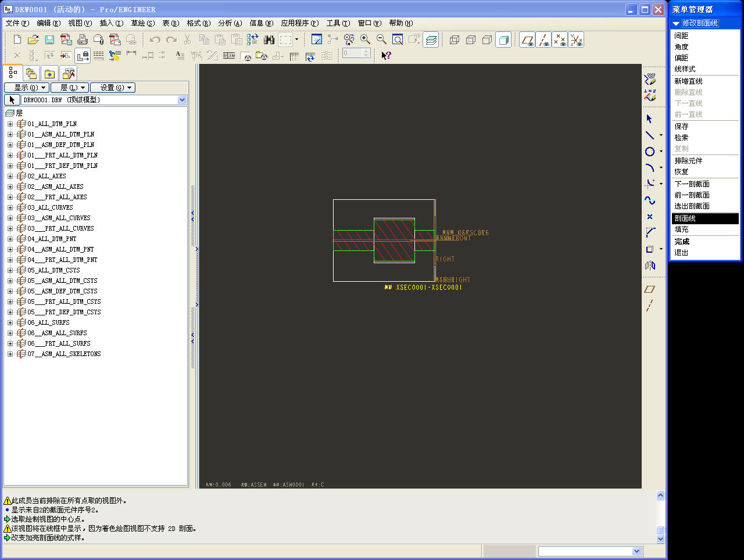Open the 层(L) dropdown in the layer panel
This screenshot has height=560, width=744.
[69, 88]
